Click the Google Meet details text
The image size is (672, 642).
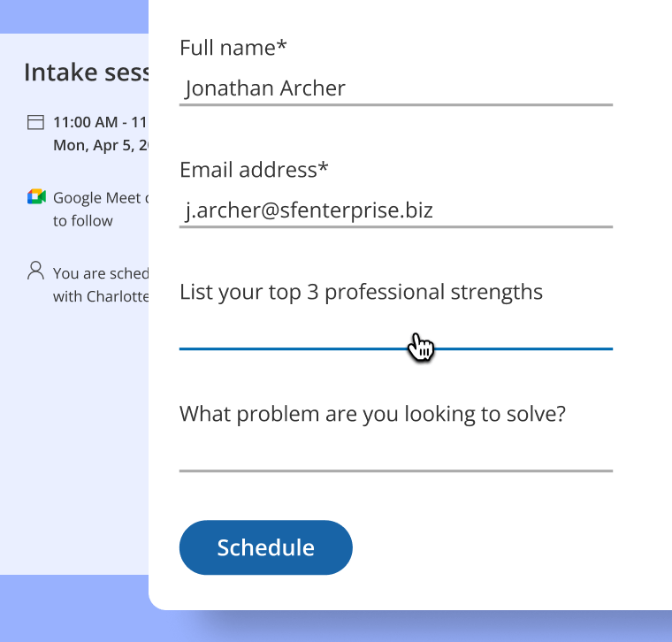tap(101, 198)
